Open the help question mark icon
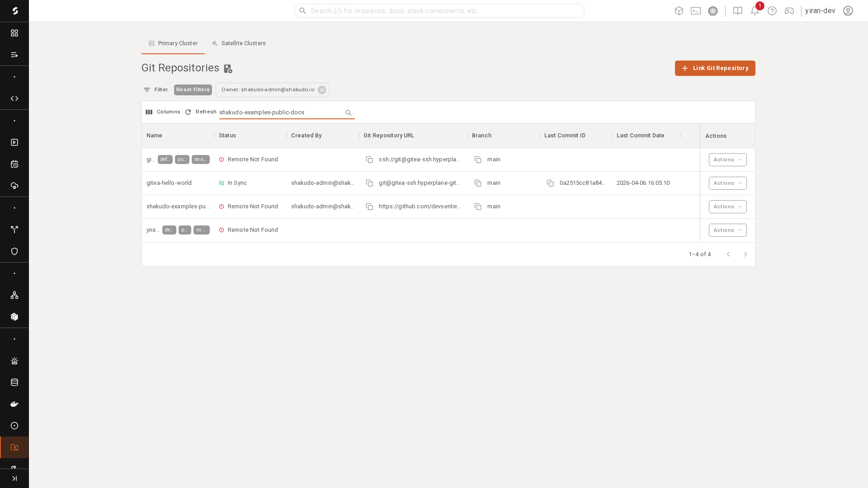Screen dimensions: 868x488 click(772, 11)
